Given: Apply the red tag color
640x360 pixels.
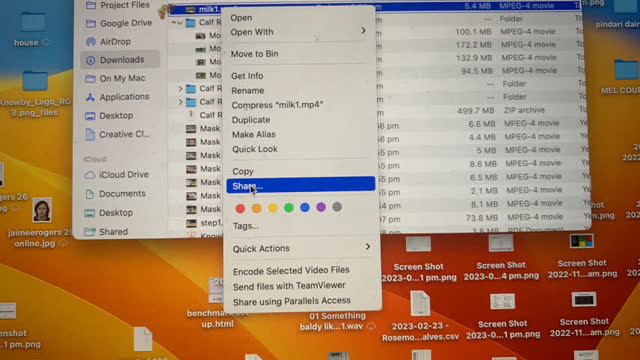Looking at the screenshot, I should click(240, 208).
